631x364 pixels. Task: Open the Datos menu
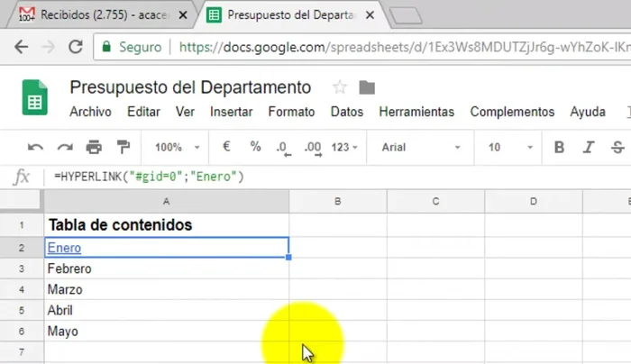[x=347, y=112]
